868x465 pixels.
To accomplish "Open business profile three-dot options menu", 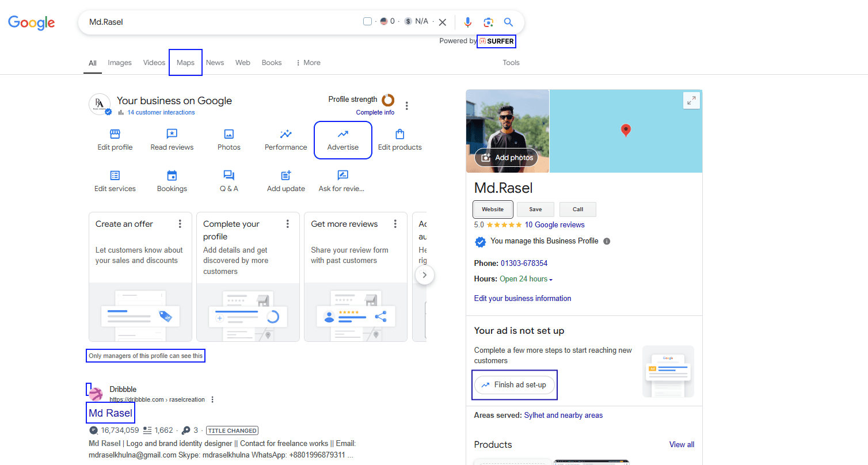I will (407, 106).
